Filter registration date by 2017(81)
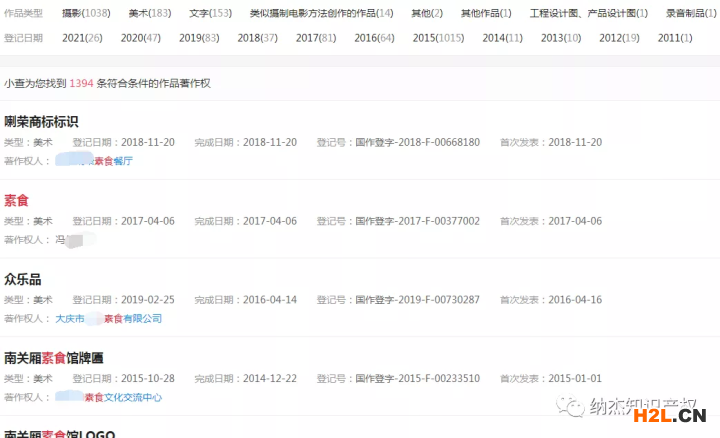The height and width of the screenshot is (438, 720). [x=316, y=38]
